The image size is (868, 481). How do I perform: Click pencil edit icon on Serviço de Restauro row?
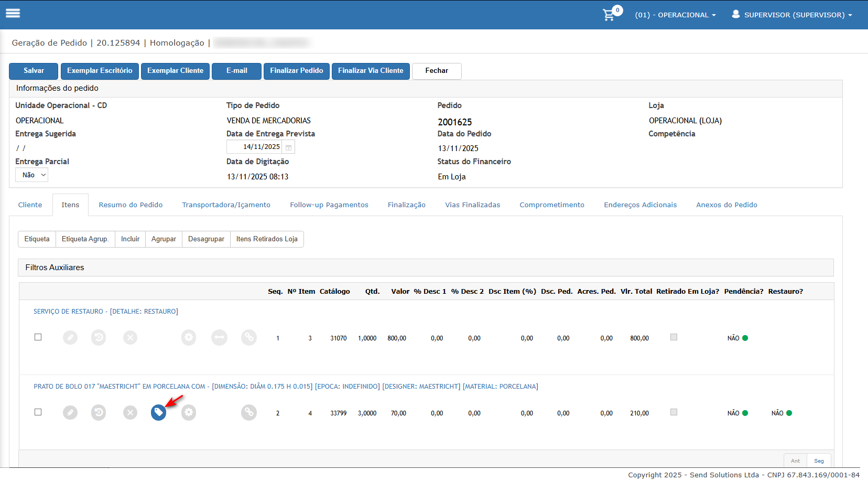tap(70, 338)
